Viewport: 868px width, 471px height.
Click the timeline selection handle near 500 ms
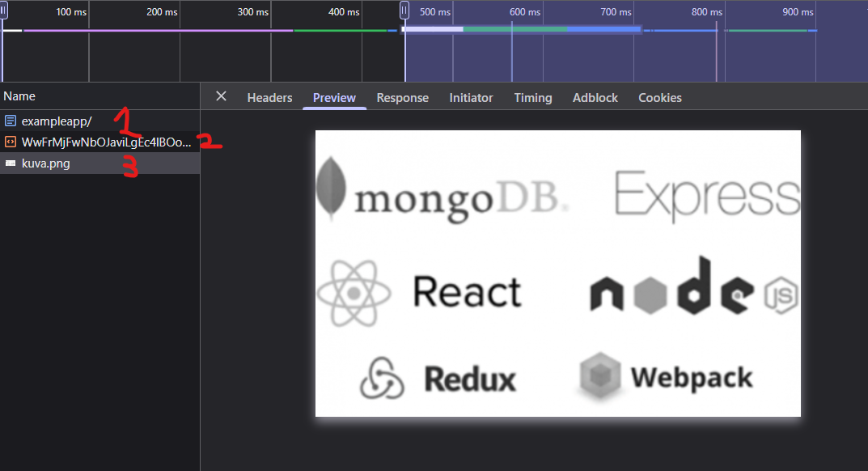(404, 10)
